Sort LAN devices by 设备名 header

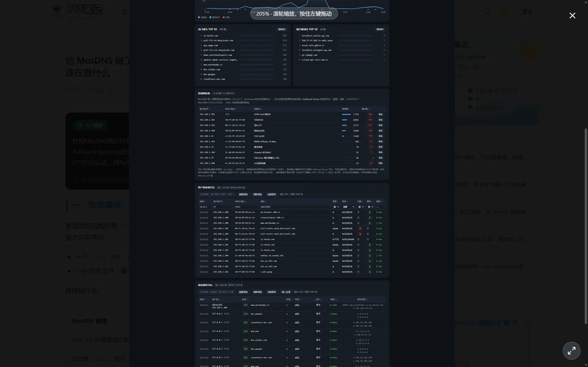tap(258, 109)
